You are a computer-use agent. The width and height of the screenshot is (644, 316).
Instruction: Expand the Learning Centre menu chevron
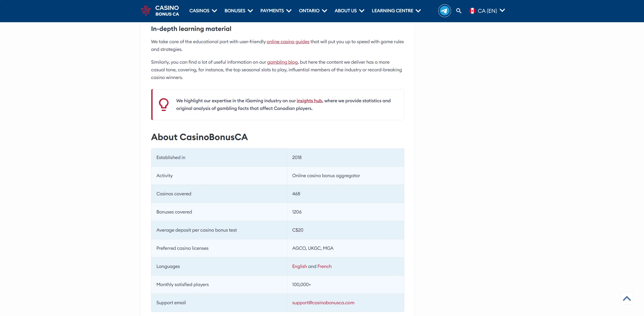[418, 11]
